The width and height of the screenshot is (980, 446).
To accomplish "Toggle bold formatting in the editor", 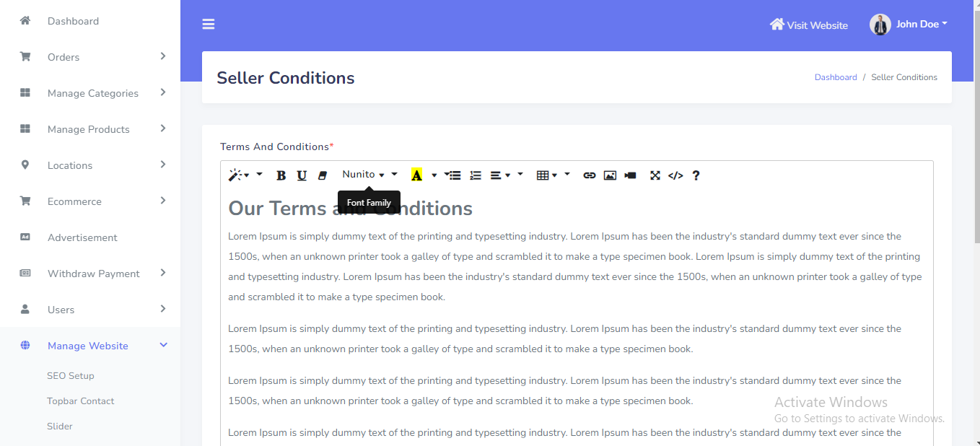I will [x=281, y=175].
